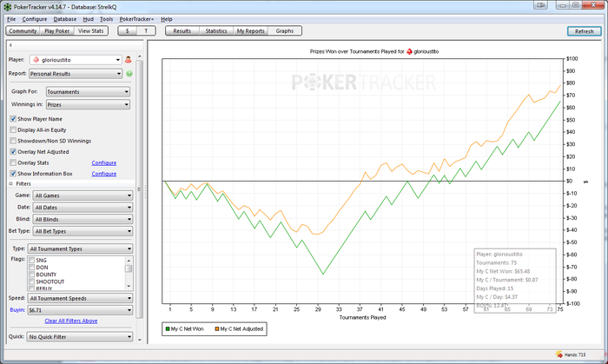Click the Buyin label link

point(17,310)
